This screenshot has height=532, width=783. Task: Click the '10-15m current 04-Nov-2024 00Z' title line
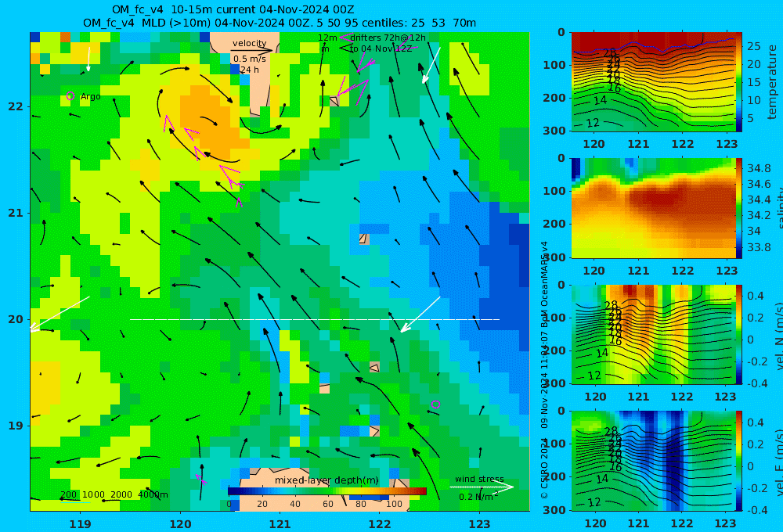(233, 9)
